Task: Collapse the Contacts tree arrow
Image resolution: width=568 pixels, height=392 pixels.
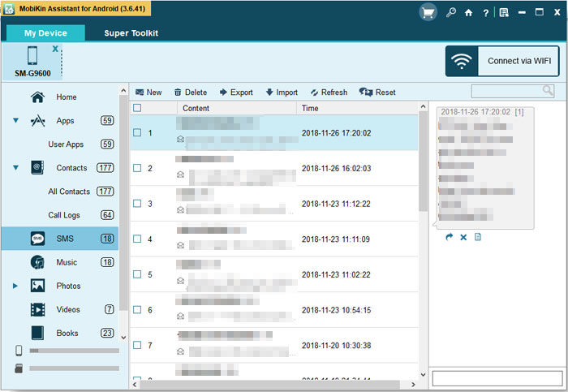Action: click(15, 167)
